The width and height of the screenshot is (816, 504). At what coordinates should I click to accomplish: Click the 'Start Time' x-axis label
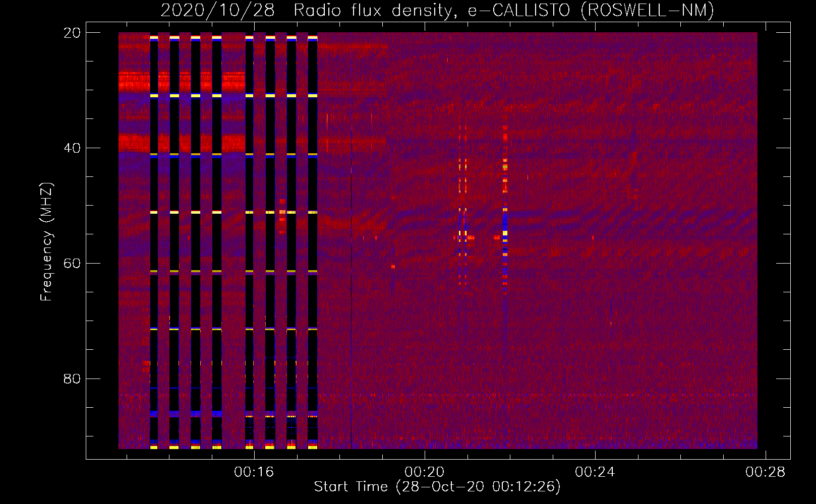tap(437, 486)
